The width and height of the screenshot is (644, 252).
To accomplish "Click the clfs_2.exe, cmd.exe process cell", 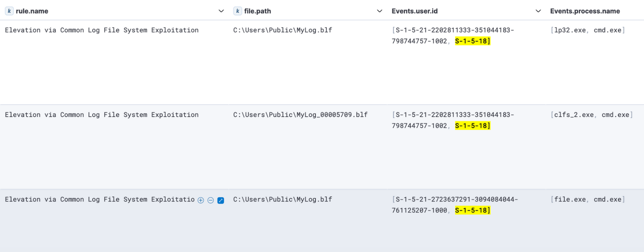I will coord(592,115).
